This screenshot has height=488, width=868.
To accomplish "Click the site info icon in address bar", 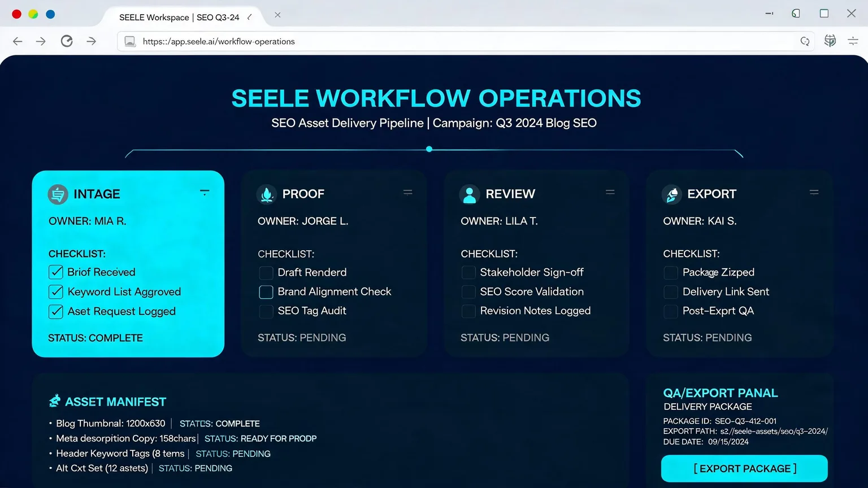I will pos(130,41).
